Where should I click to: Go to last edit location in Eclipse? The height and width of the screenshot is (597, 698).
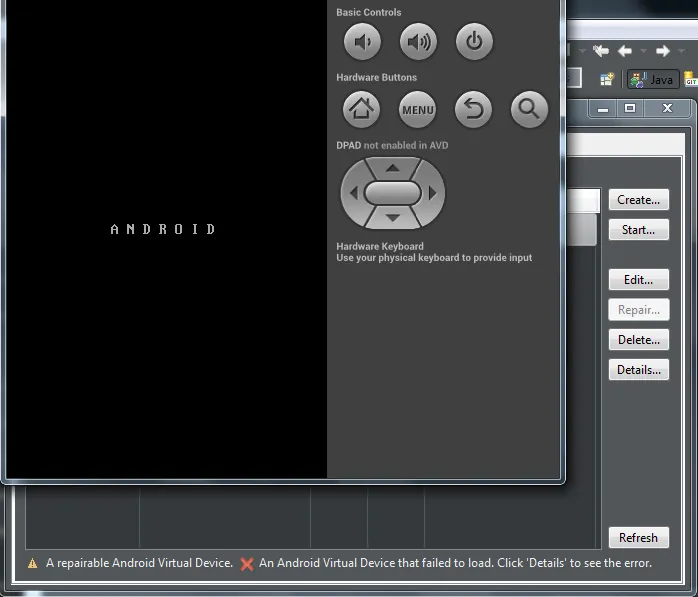pyautogui.click(x=601, y=51)
